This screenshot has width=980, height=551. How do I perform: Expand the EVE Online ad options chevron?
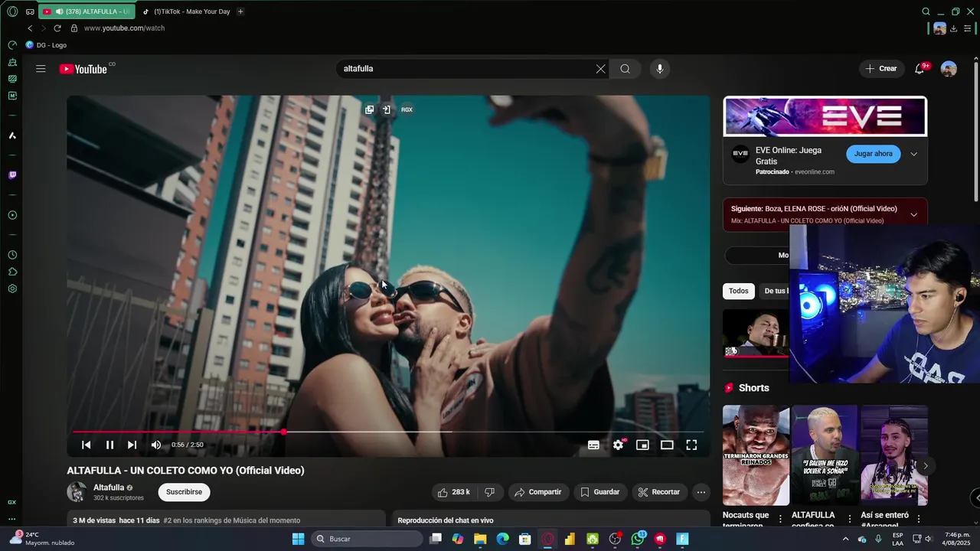(x=913, y=154)
